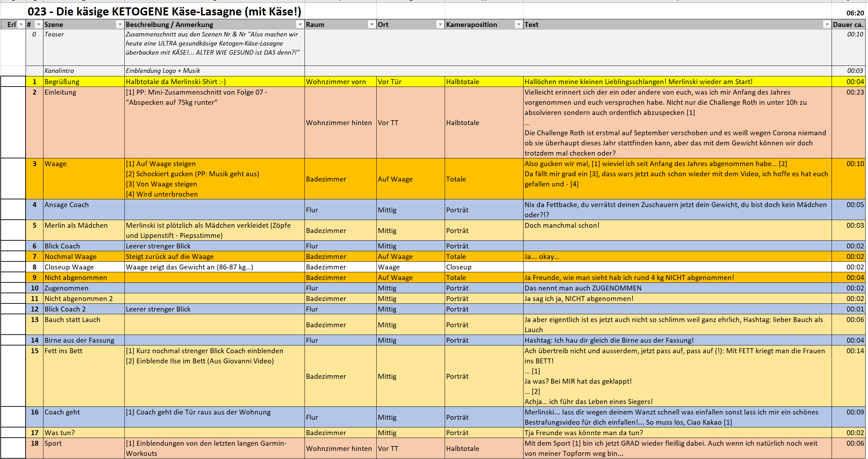Open the Erl column filter dropdown
Image resolution: width=868 pixels, height=459 pixels.
coord(21,25)
